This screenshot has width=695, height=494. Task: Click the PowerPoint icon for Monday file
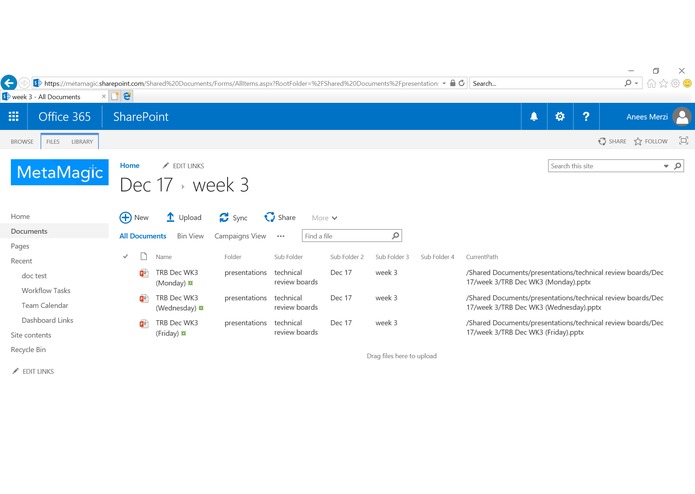144,273
